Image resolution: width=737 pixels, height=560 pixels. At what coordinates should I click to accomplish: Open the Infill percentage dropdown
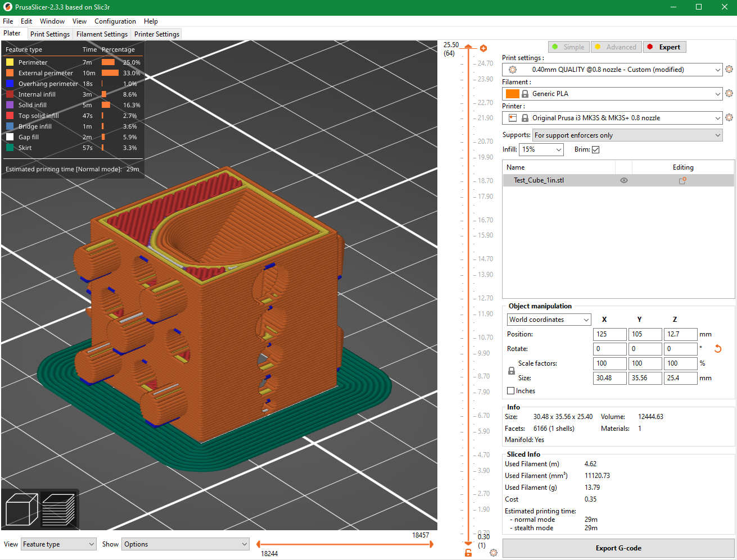pos(541,149)
